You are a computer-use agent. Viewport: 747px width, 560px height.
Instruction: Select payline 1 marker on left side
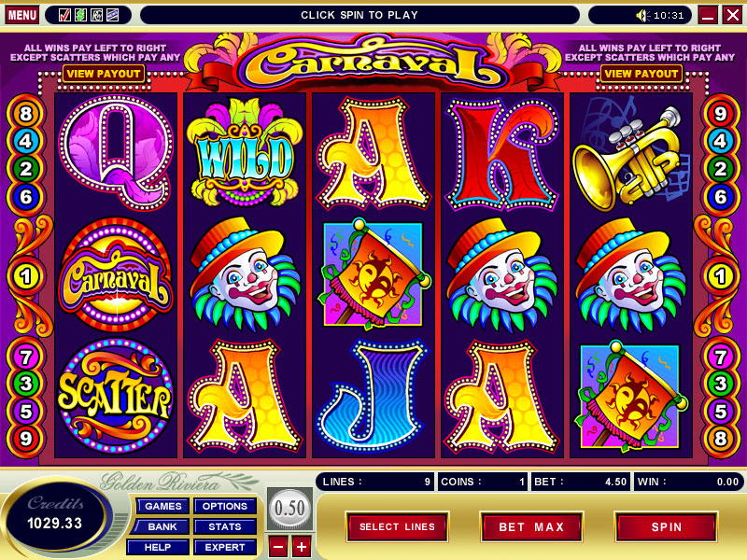point(26,276)
